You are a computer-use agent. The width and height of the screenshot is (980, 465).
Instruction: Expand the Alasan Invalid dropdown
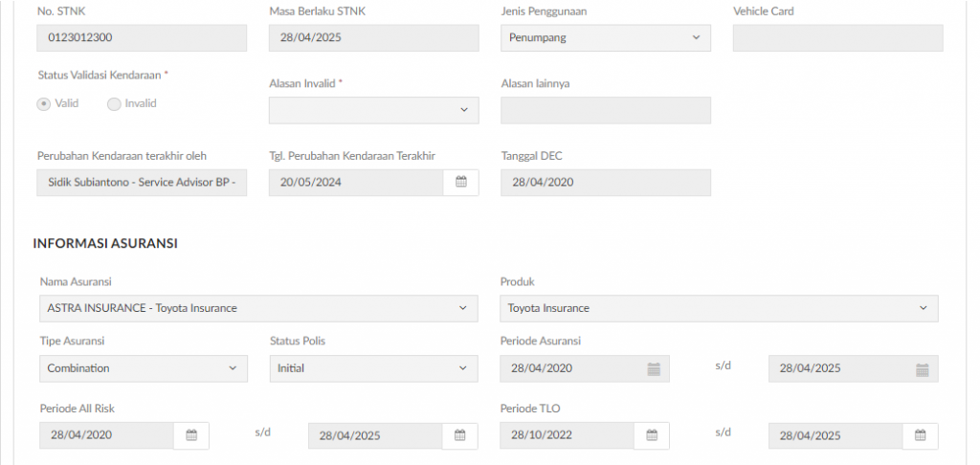coord(374,110)
